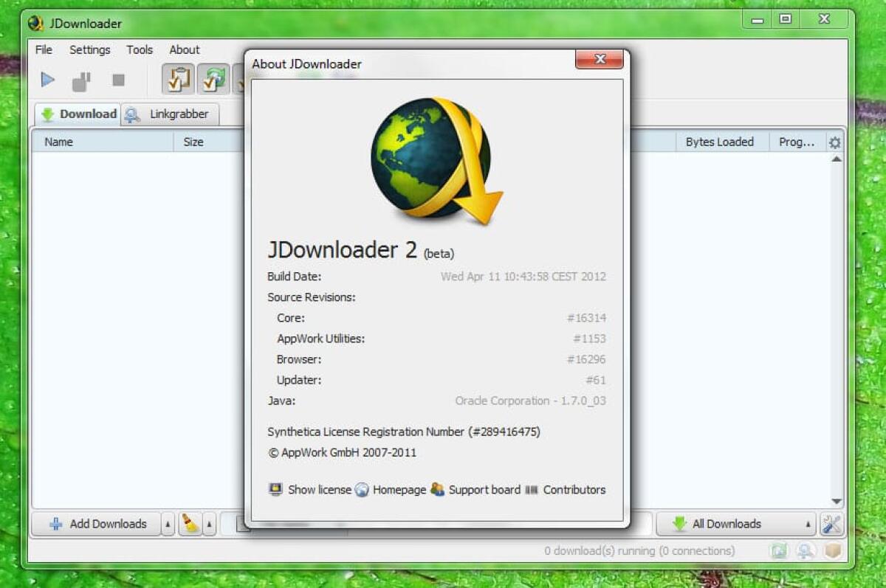Start downloads with the play icon

[x=47, y=80]
